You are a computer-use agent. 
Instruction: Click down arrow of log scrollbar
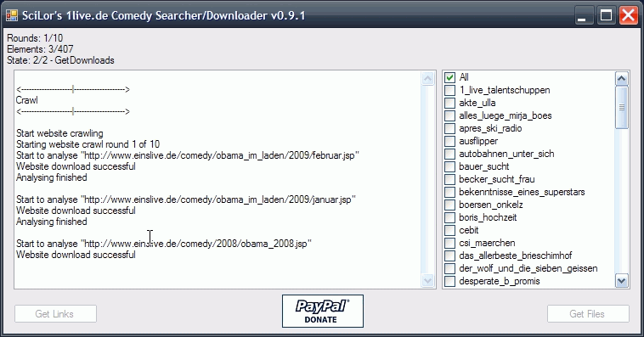point(427,281)
